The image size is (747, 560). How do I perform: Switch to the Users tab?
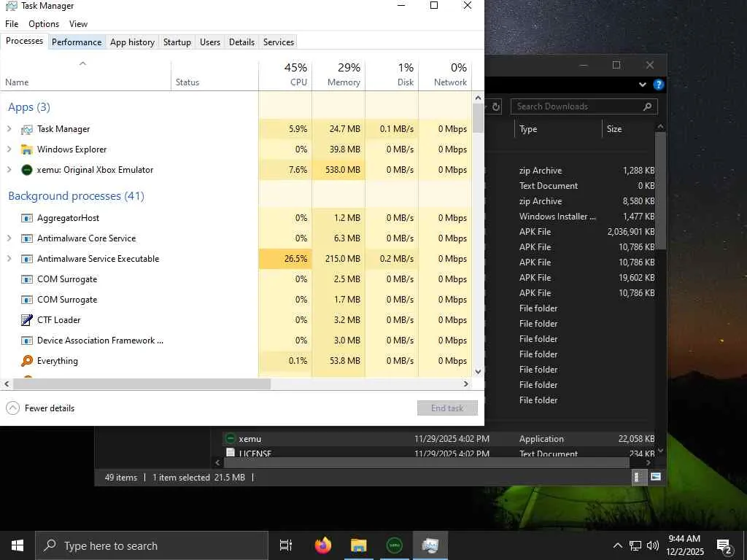tap(210, 42)
